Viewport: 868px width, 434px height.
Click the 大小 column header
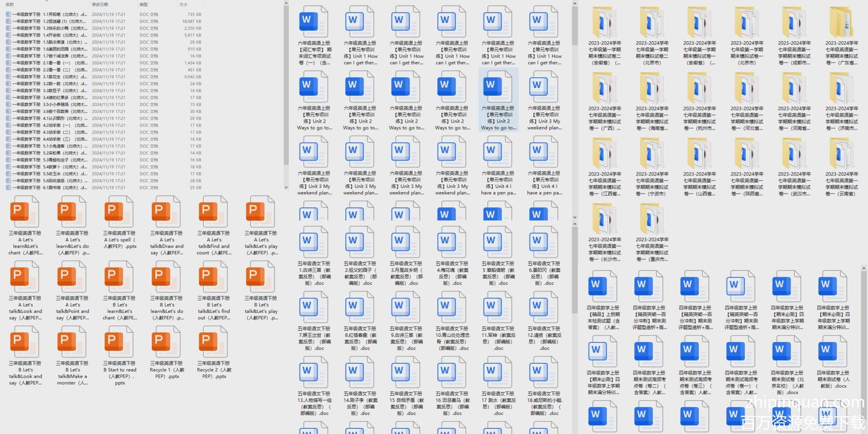point(183,4)
